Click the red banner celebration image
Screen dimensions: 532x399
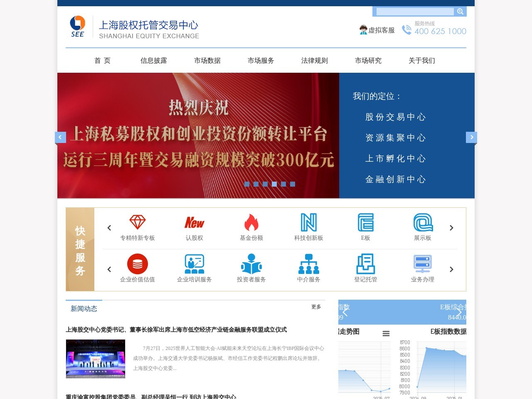point(198,135)
